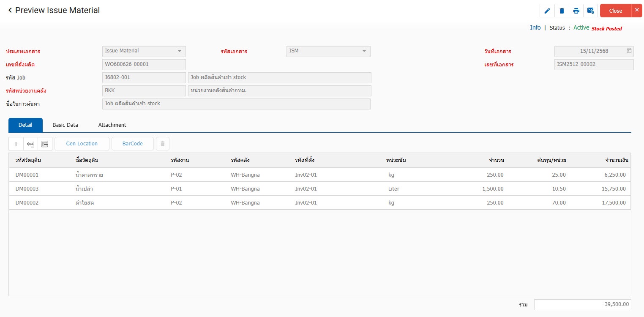Expand the options arrow beside the Close button
The height and width of the screenshot is (317, 644).
(637, 10)
